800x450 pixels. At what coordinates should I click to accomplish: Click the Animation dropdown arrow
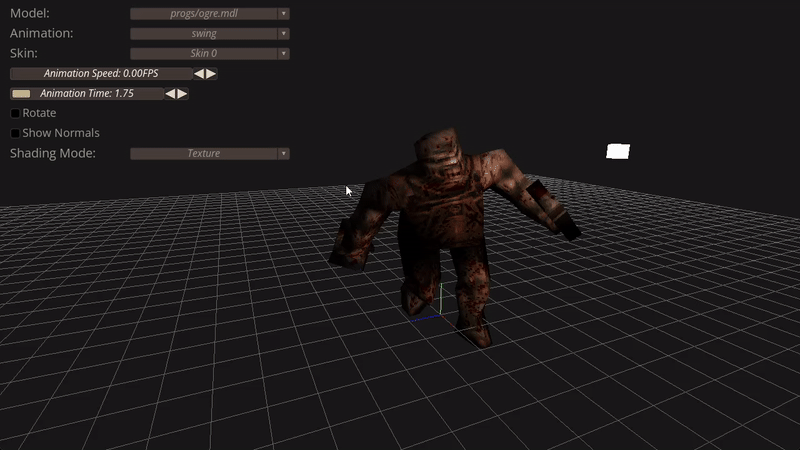click(284, 34)
